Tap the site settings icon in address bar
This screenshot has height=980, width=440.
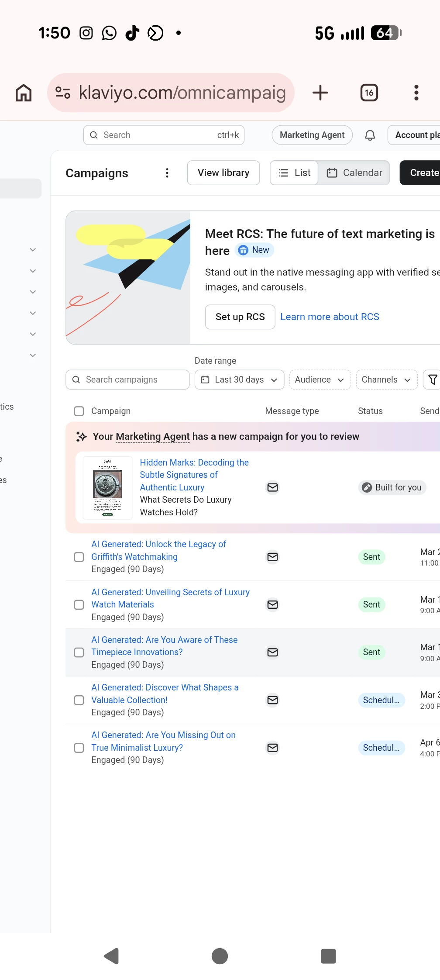pos(63,93)
